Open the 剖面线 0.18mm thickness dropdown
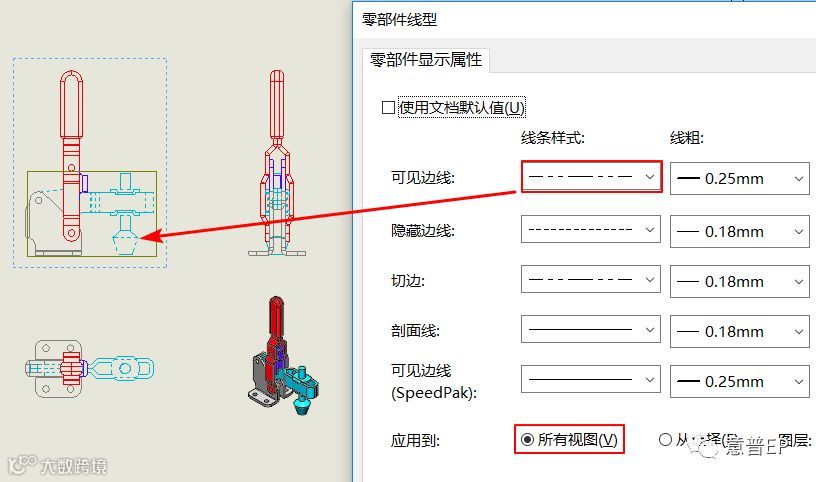The width and height of the screenshot is (816, 482). (740, 332)
